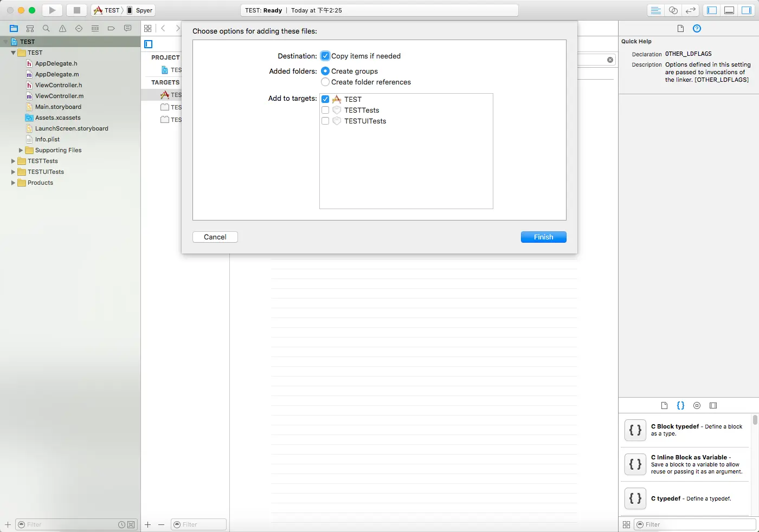The height and width of the screenshot is (532, 759).
Task: Open the Symbol navigator
Action: (x=30, y=28)
